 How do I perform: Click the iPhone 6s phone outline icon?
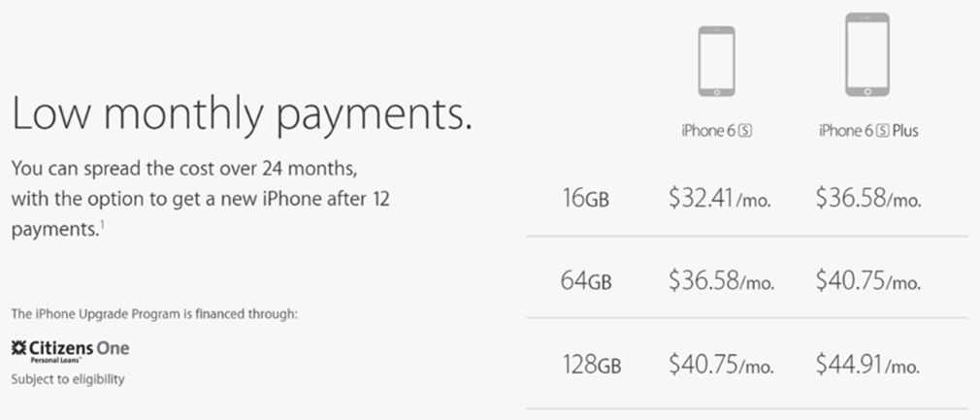717,61
